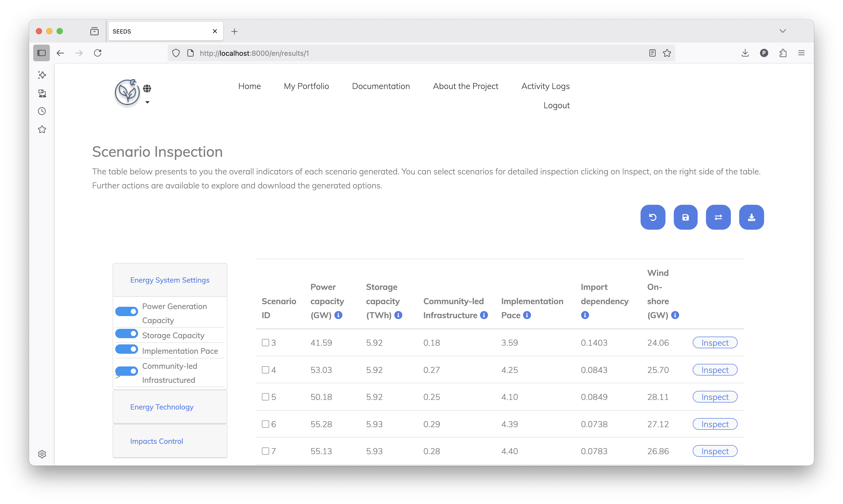Open Documentation page

381,86
